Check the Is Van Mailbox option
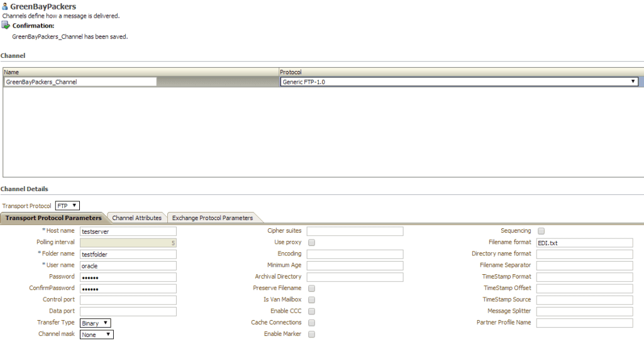Image resolution: width=644 pixels, height=349 pixels. point(312,300)
